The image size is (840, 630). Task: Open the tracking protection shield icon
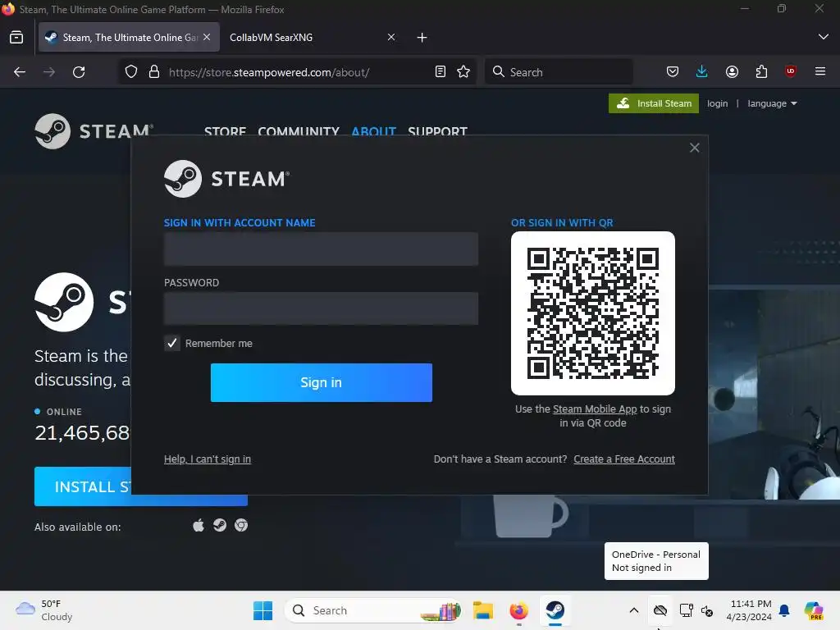coord(131,72)
